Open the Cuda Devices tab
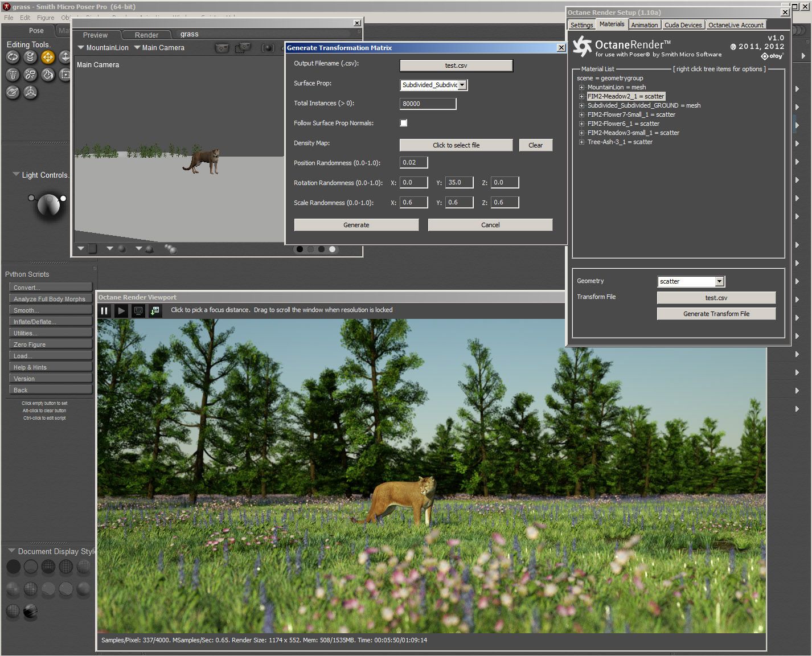The height and width of the screenshot is (656, 812). click(683, 25)
